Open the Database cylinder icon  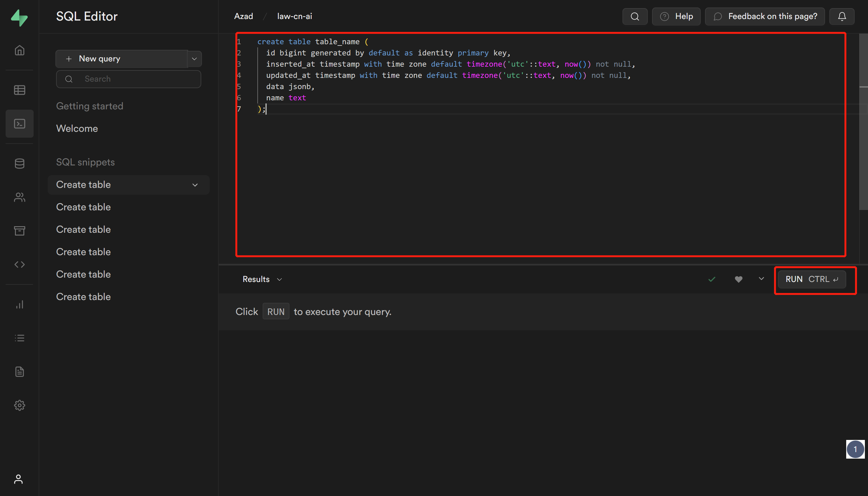19,164
